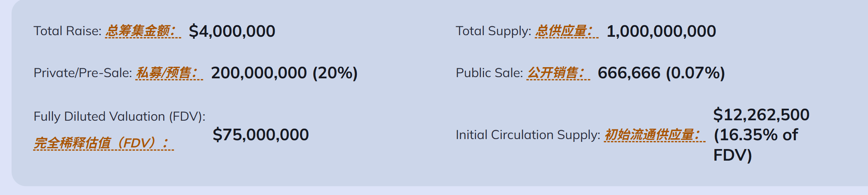Image resolution: width=868 pixels, height=195 pixels.
Task: Select the 公开销售 underlined translation
Action: [x=558, y=73]
